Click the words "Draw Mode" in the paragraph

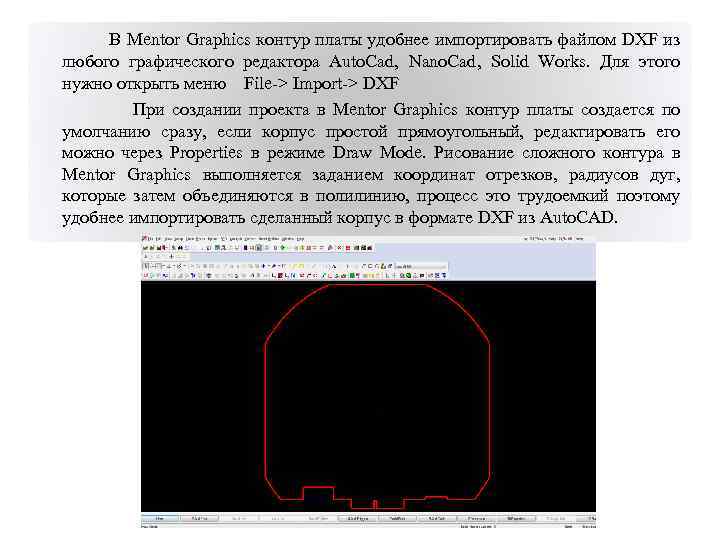(377, 152)
